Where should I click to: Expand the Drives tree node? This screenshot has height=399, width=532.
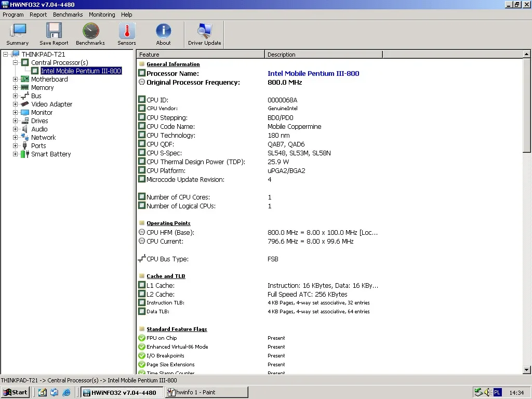coord(15,121)
